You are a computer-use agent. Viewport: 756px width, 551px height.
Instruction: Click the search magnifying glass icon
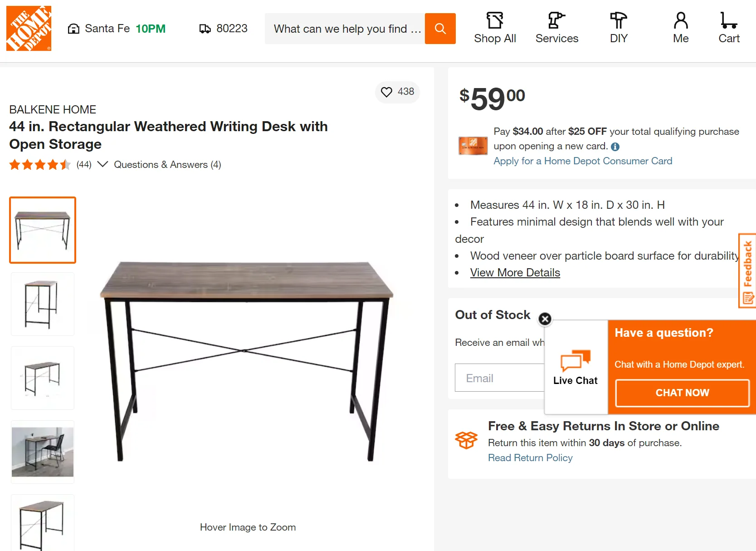click(439, 29)
